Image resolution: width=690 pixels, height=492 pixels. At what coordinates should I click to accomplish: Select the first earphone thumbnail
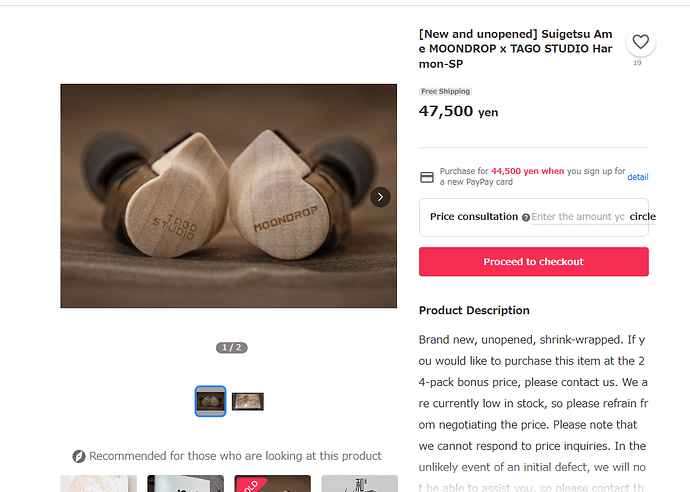point(210,401)
